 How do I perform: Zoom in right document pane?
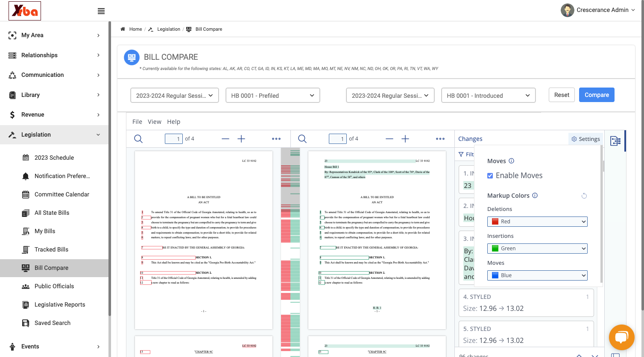pos(405,139)
